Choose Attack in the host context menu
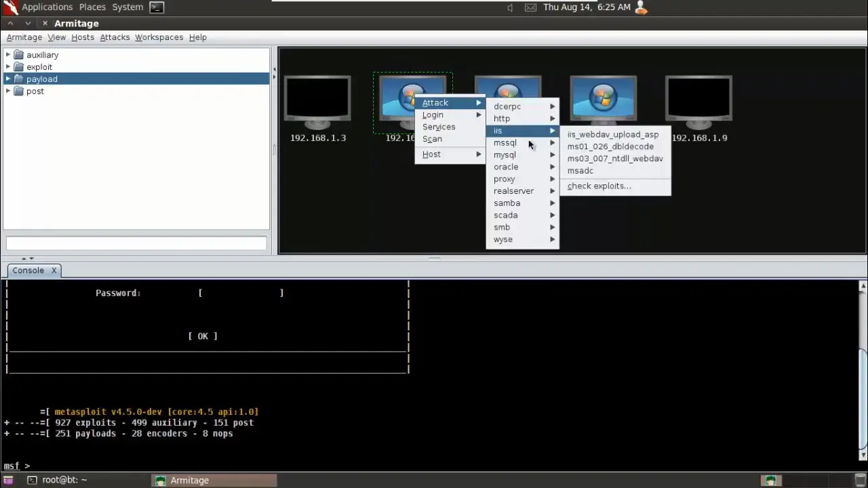The width and height of the screenshot is (868, 488). (x=450, y=103)
